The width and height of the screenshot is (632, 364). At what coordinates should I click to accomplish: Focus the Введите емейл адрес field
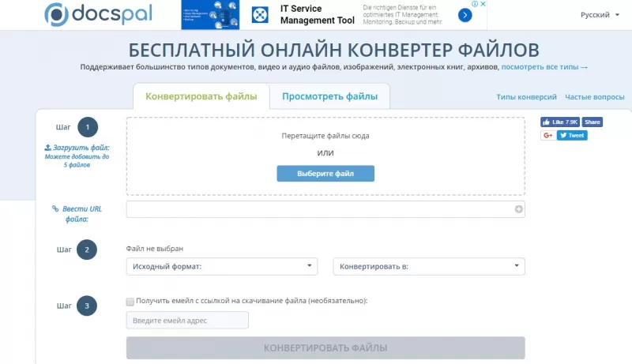tap(187, 321)
